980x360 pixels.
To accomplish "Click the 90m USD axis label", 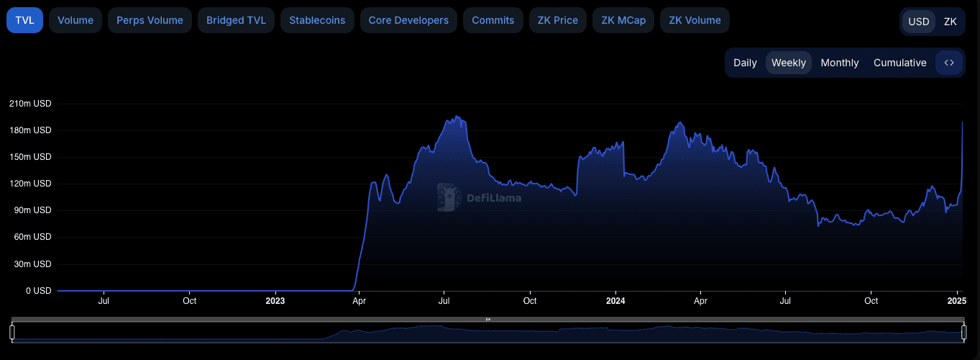I will (32, 210).
